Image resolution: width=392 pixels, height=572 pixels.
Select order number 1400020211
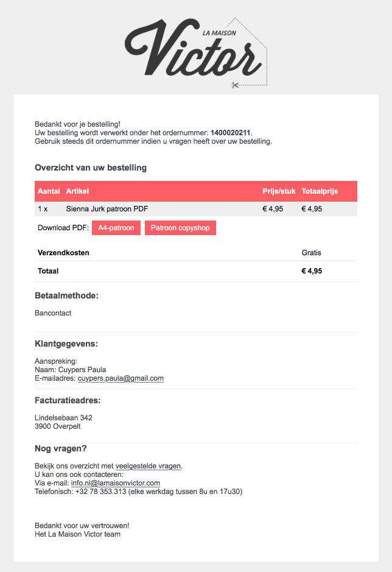(231, 133)
